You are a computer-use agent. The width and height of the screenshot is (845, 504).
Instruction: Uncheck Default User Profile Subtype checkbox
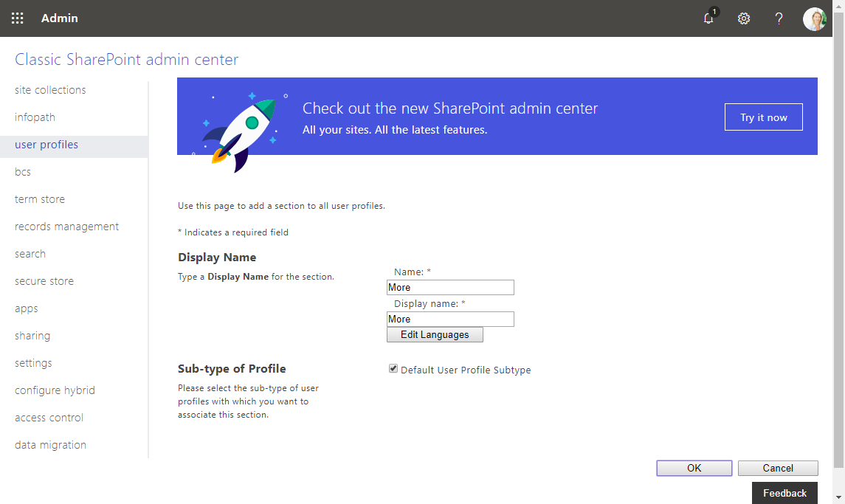393,369
